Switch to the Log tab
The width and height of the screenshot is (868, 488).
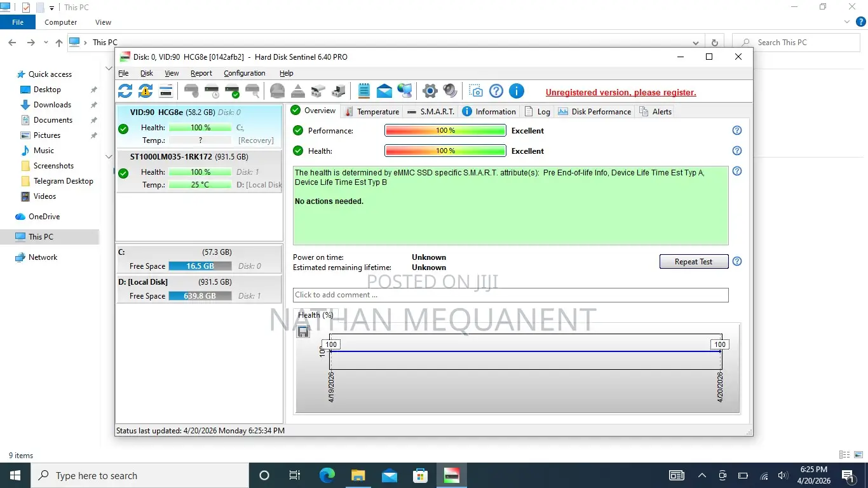(x=537, y=111)
